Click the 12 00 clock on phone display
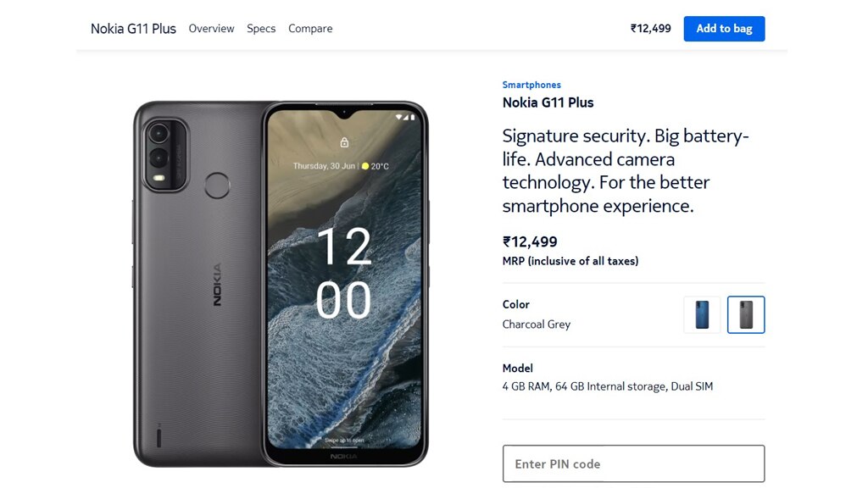Viewport: 868px width, 488px height. coord(344,273)
